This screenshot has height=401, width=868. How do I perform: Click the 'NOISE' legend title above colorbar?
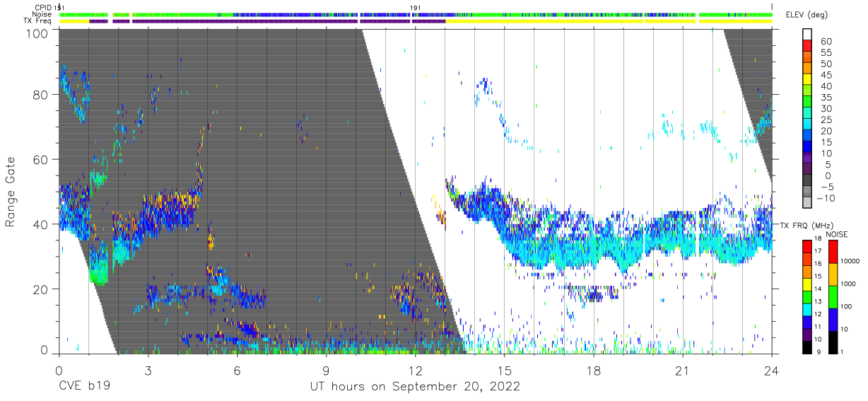[x=835, y=234]
